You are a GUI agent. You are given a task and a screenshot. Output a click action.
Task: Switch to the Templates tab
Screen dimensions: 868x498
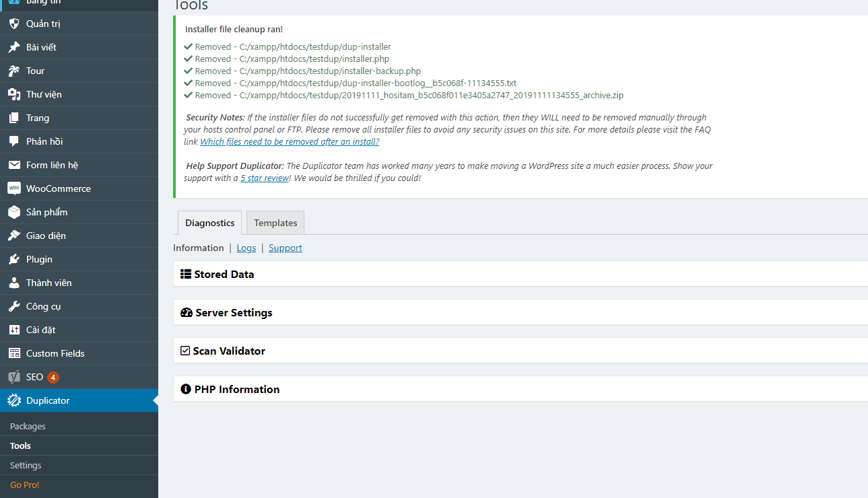[x=275, y=223]
